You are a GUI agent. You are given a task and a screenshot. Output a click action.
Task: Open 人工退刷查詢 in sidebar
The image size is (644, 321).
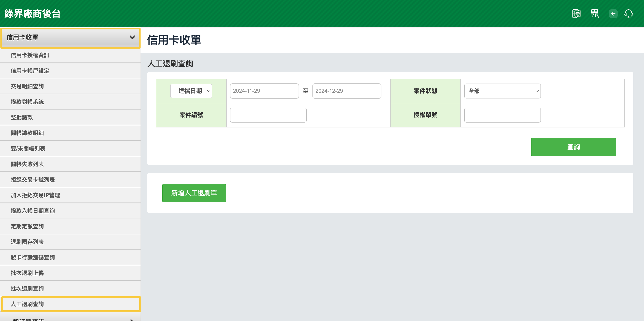coord(27,304)
